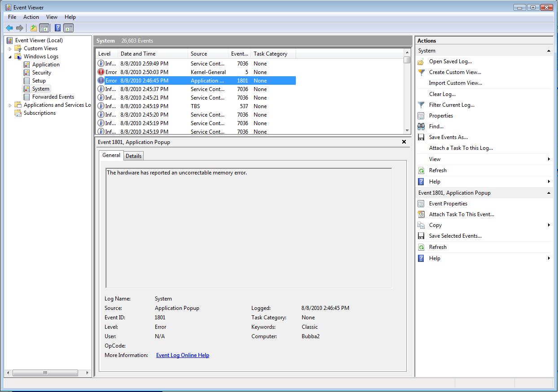
Task: Click the tree pane horizontal scrollbar thumb
Action: (x=45, y=373)
